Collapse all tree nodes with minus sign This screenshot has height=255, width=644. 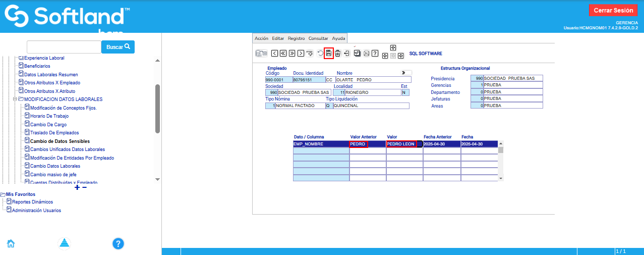pos(84,187)
